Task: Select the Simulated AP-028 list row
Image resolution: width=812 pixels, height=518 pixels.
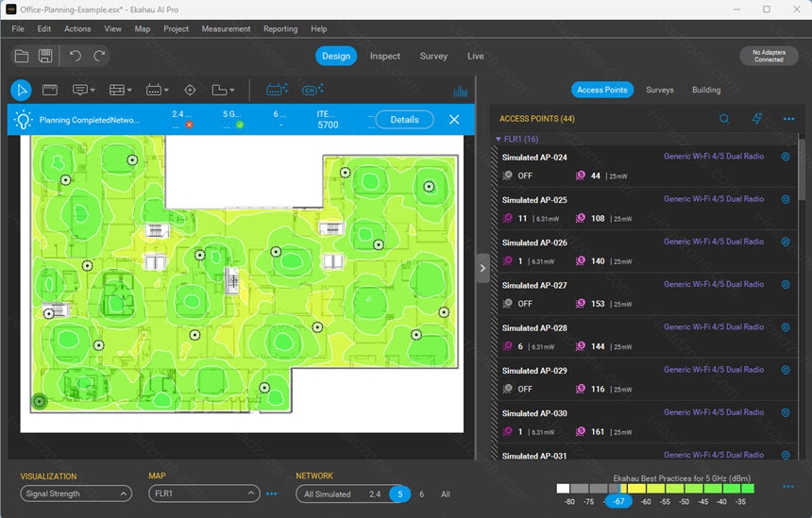Action: tap(648, 336)
